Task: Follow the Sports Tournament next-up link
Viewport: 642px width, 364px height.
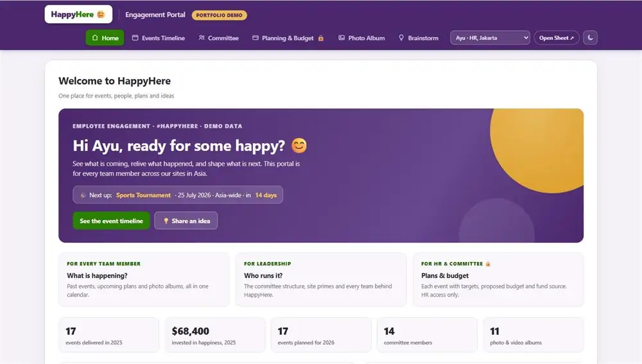Action: (x=143, y=195)
